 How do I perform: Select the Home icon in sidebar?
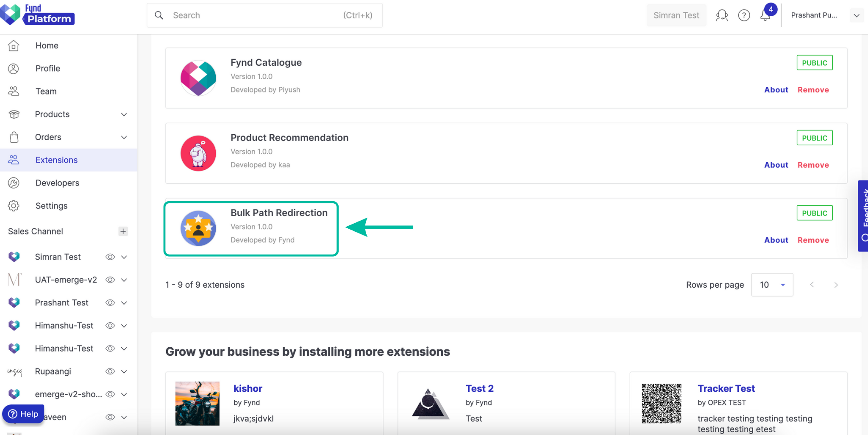pos(14,45)
